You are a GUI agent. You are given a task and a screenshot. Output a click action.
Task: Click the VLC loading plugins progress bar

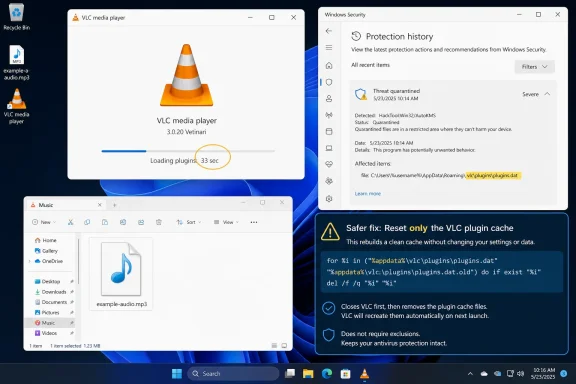click(188, 151)
